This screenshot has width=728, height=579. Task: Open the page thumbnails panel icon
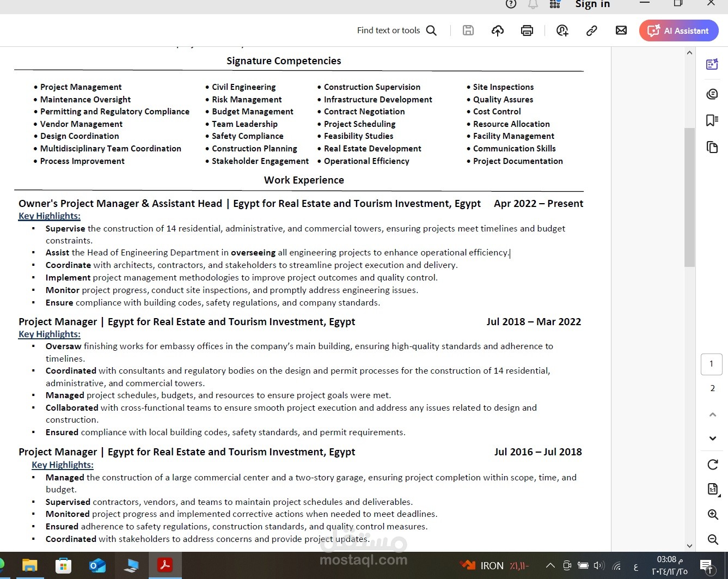click(712, 147)
